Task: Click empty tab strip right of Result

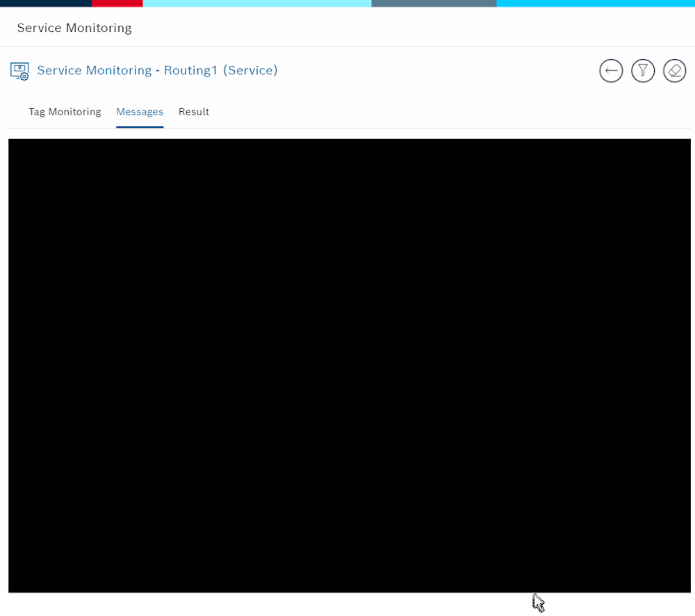Action: click(x=417, y=112)
